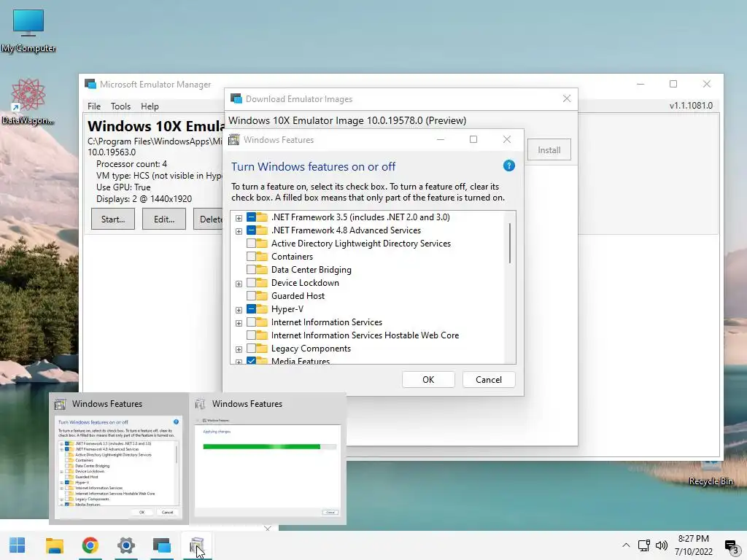Select the Applying changes Windows Features thumbnail
Screen dimensions: 747x560
[268, 459]
